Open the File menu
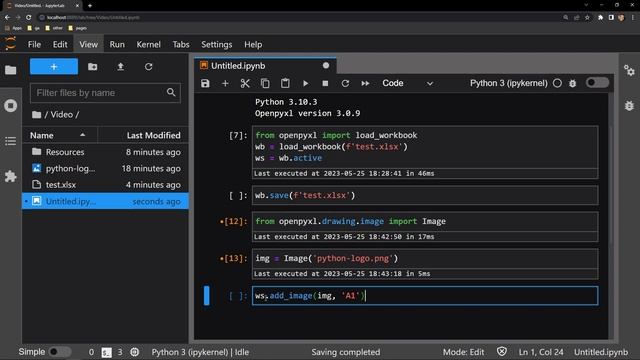The width and height of the screenshot is (640, 360). pyautogui.click(x=34, y=44)
